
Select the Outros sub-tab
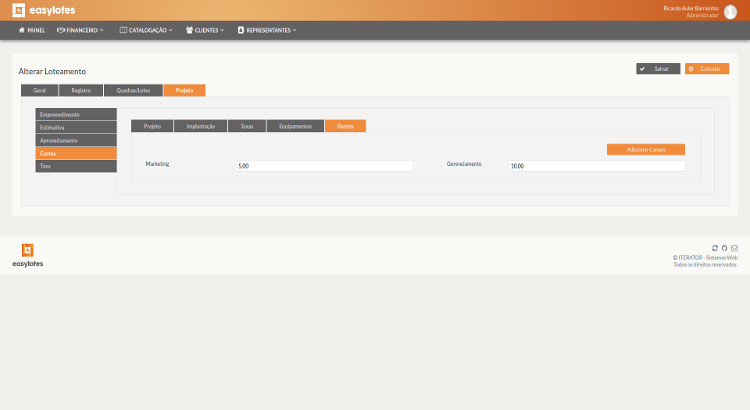pyautogui.click(x=345, y=126)
